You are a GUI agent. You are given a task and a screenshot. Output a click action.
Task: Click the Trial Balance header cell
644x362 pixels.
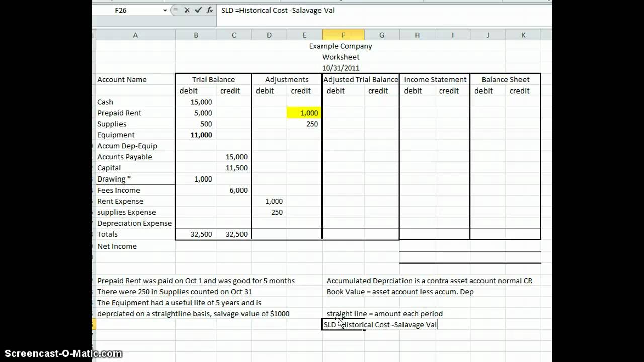tap(213, 79)
